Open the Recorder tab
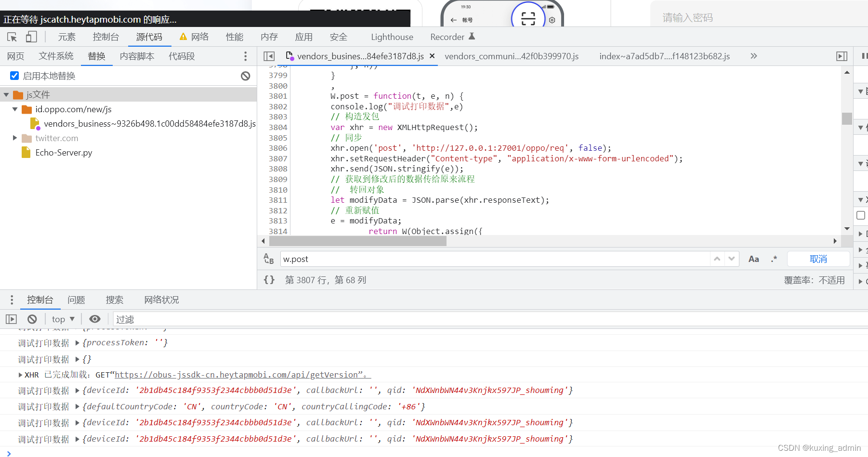868x457 pixels. tap(452, 37)
